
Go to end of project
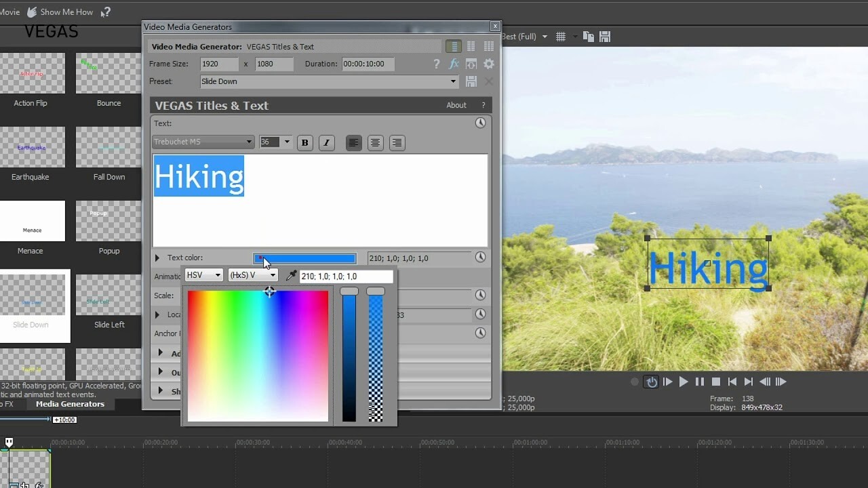(749, 382)
